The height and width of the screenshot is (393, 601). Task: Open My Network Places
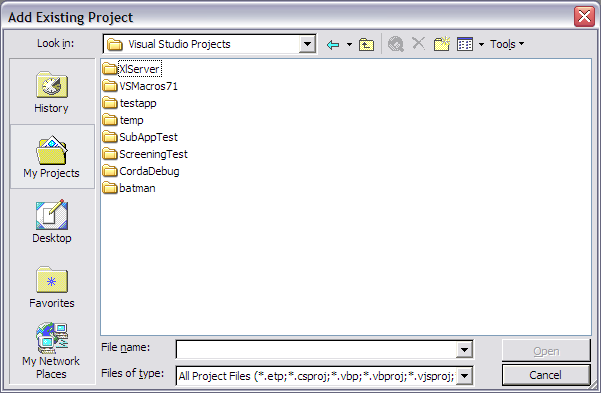click(x=52, y=351)
